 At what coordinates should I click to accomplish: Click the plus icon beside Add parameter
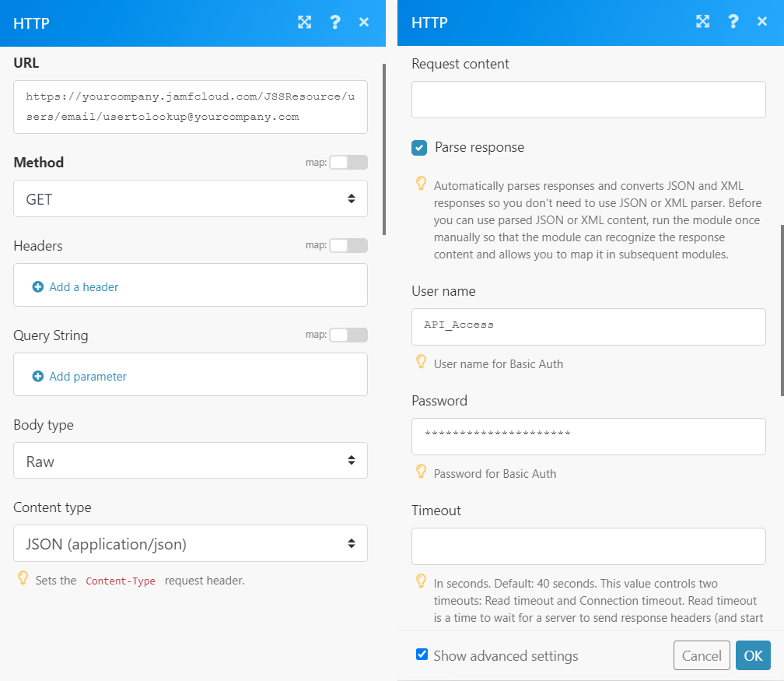coord(38,376)
